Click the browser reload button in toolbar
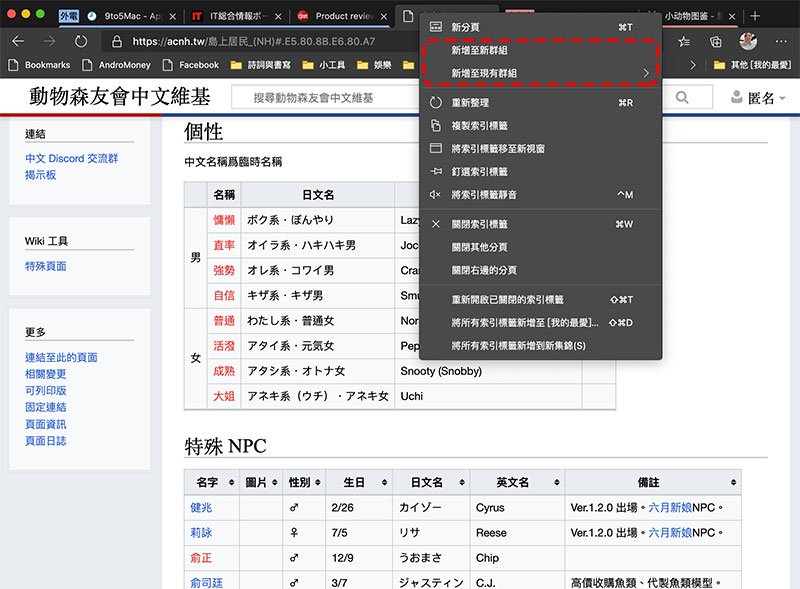Screen dimensions: 800x589 pyautogui.click(x=81, y=41)
